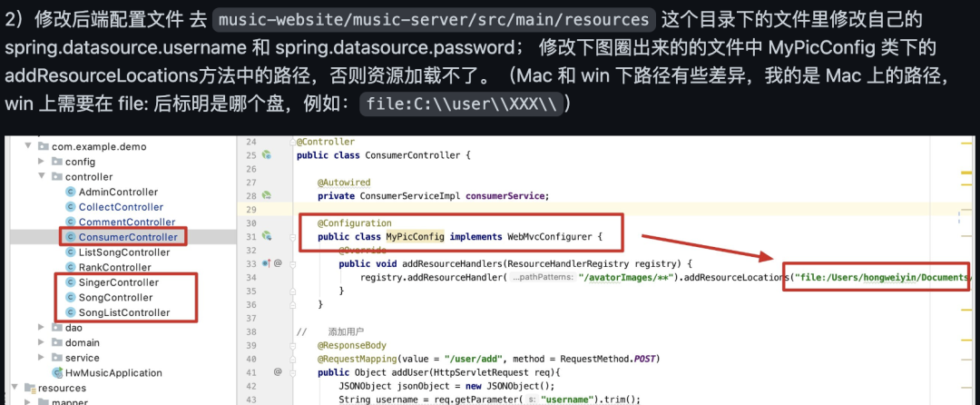The width and height of the screenshot is (980, 405).
Task: Expand the service folder arrow
Action: (x=41, y=358)
